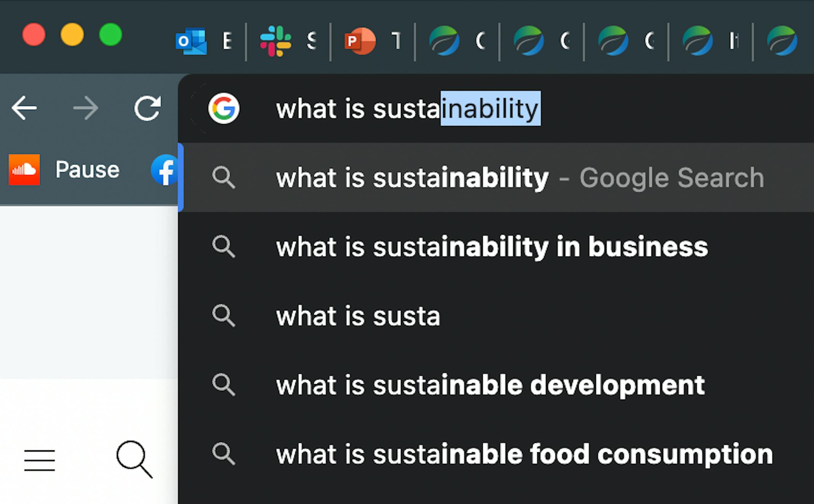814x504 pixels.
Task: Click the browser back arrow
Action: click(24, 108)
